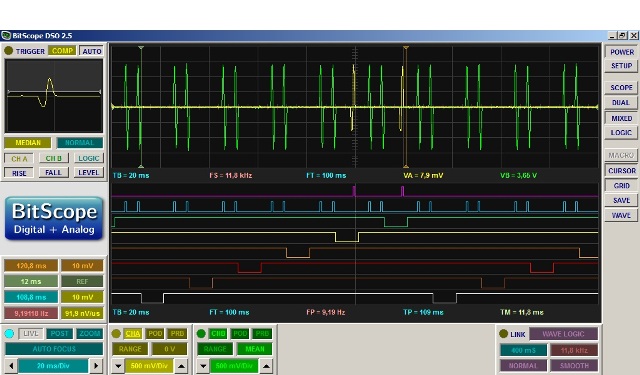The width and height of the screenshot is (640, 375).
Task: Click the trigger indicator LED beside TRIGGER
Action: pyautogui.click(x=9, y=51)
